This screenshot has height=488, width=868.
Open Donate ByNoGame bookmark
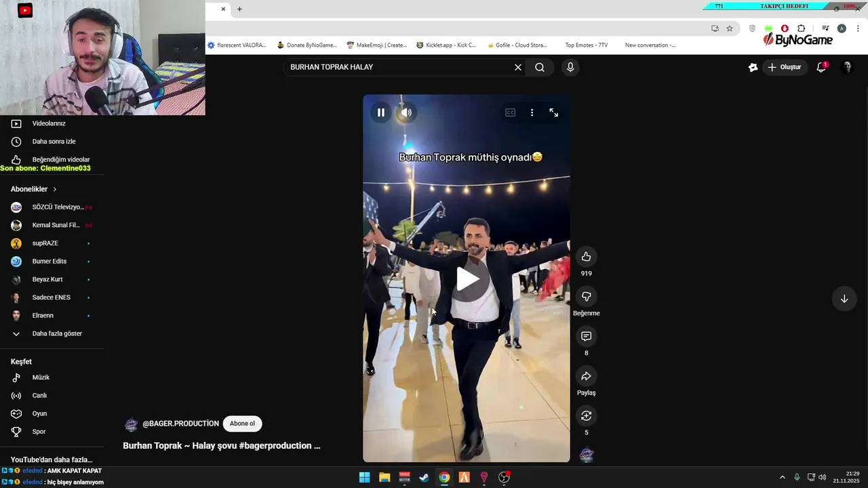307,45
